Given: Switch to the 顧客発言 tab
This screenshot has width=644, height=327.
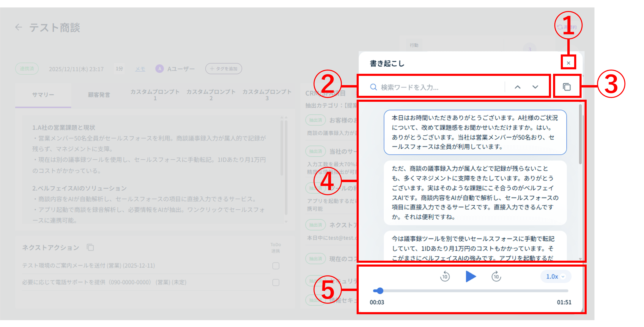Looking at the screenshot, I should (x=99, y=95).
